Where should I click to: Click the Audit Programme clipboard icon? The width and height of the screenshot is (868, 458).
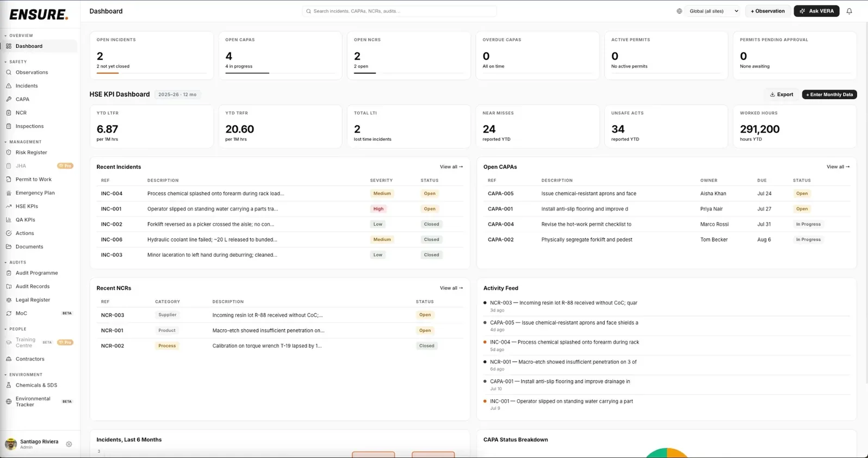9,273
